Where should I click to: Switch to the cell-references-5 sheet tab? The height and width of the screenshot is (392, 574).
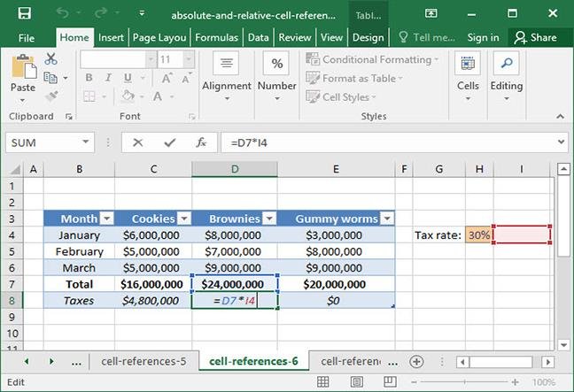pyautogui.click(x=143, y=361)
